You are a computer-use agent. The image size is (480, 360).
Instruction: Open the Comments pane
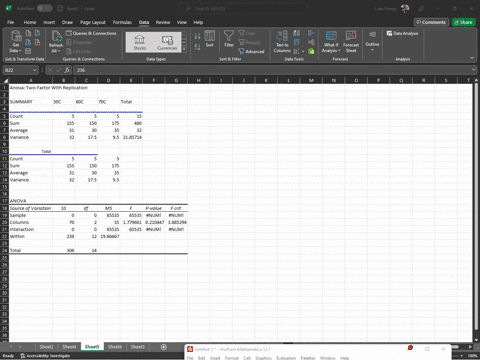click(431, 22)
